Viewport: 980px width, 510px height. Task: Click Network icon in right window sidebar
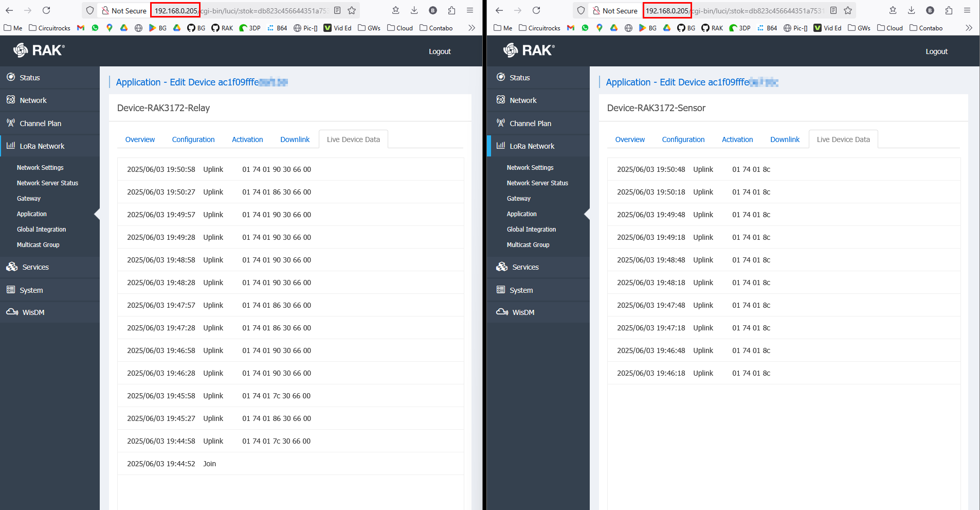pyautogui.click(x=501, y=100)
